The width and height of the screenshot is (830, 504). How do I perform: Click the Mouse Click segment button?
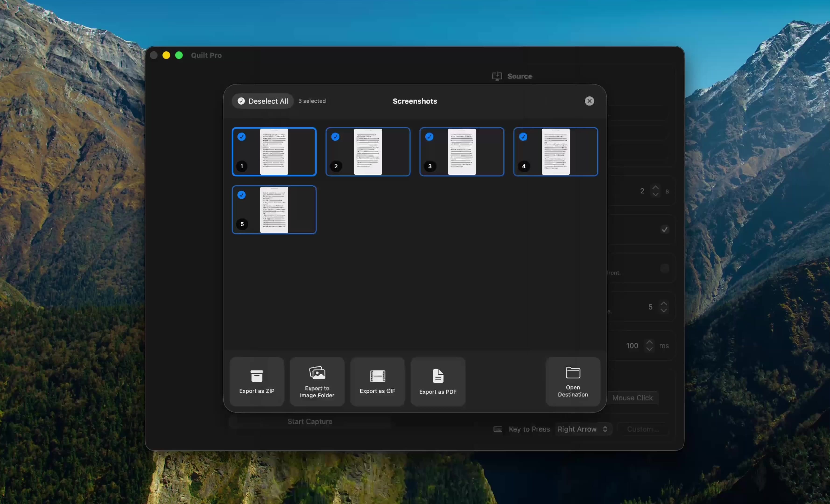(632, 398)
